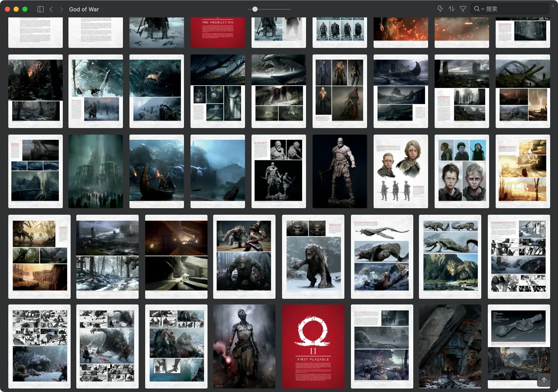The width and height of the screenshot is (558, 392).
Task: Open the troll fighting Kratos page
Action: [244, 257]
